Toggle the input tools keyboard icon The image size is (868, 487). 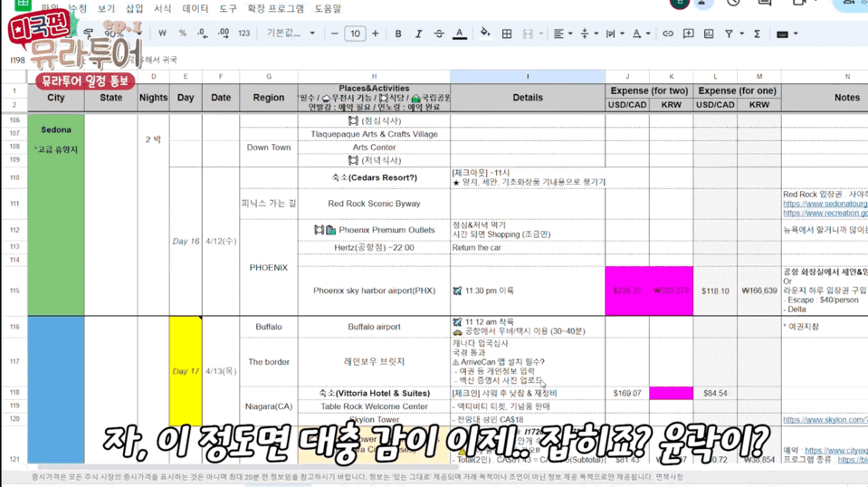click(x=782, y=33)
